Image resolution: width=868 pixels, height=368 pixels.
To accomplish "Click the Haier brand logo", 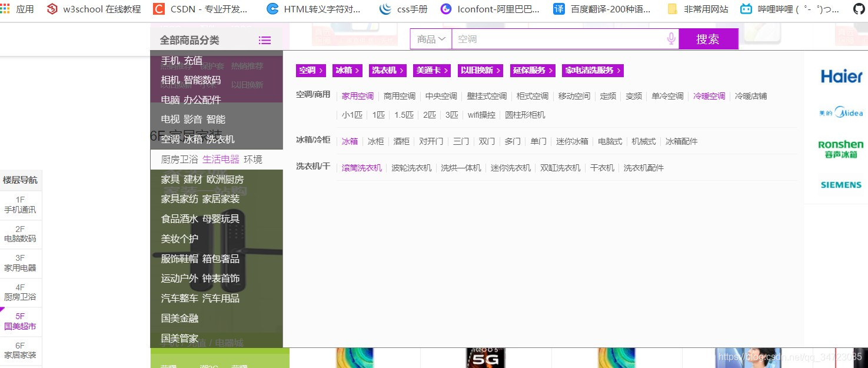I will coord(841,76).
